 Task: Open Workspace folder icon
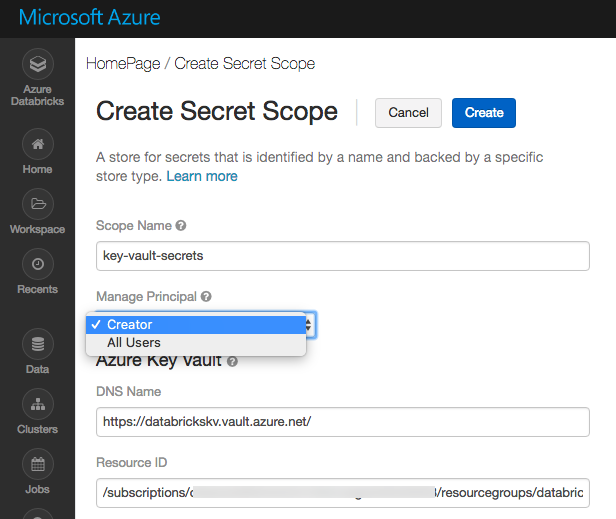[x=38, y=204]
